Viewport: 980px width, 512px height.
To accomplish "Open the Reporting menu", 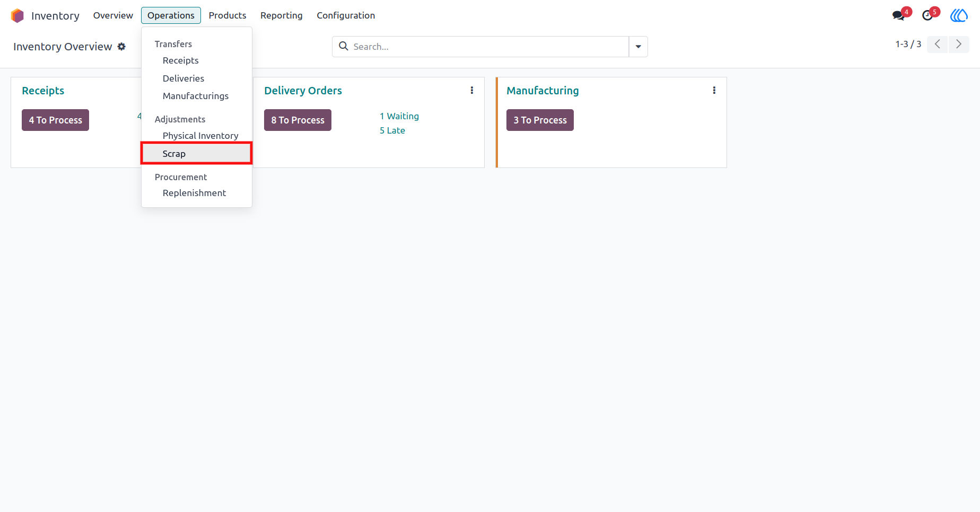I will point(282,15).
